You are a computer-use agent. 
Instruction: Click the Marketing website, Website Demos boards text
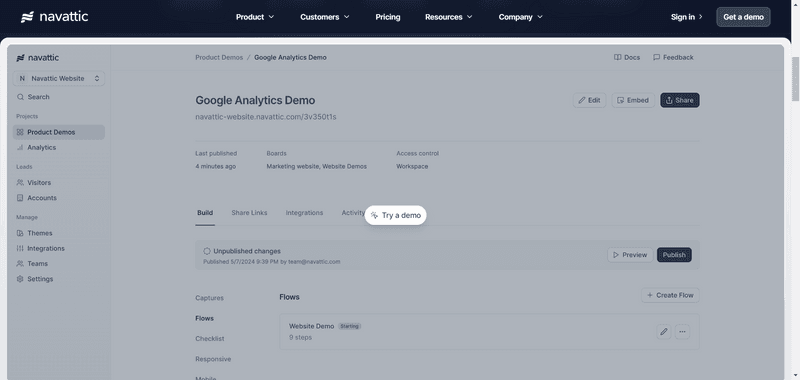316,166
